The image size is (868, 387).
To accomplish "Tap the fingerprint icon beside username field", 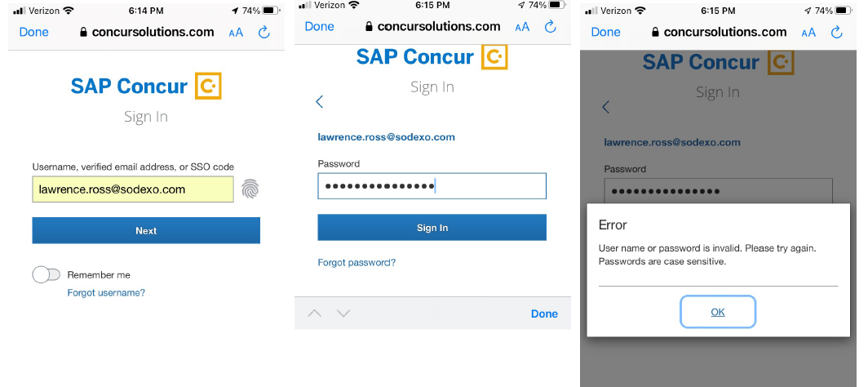I will 250,189.
